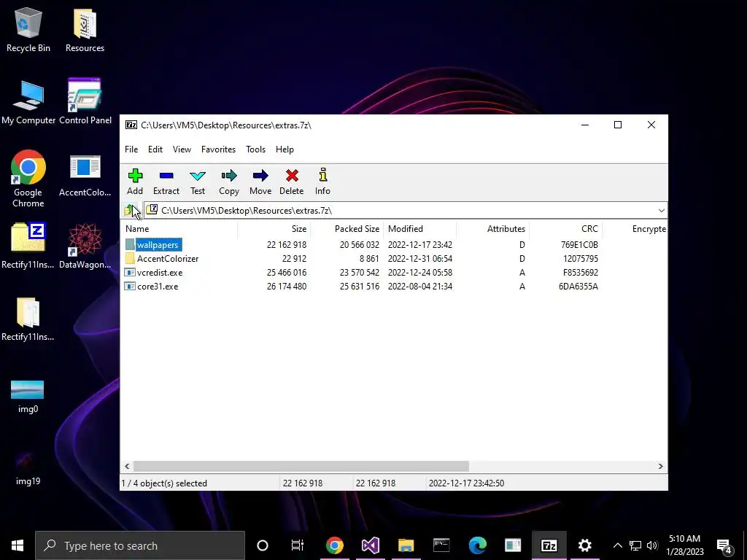
Task: Click the network tray icon
Action: coord(635,545)
